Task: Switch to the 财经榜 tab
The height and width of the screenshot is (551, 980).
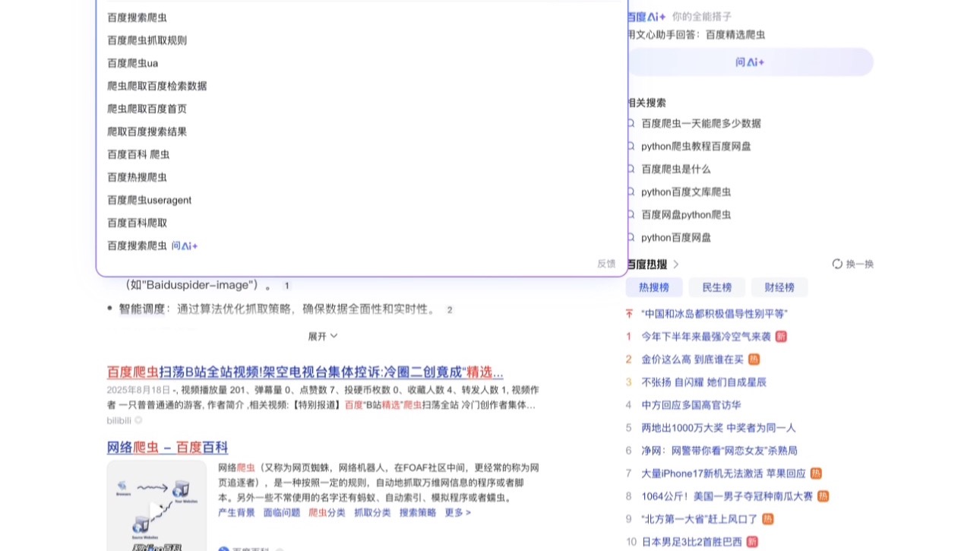Action: (x=779, y=287)
